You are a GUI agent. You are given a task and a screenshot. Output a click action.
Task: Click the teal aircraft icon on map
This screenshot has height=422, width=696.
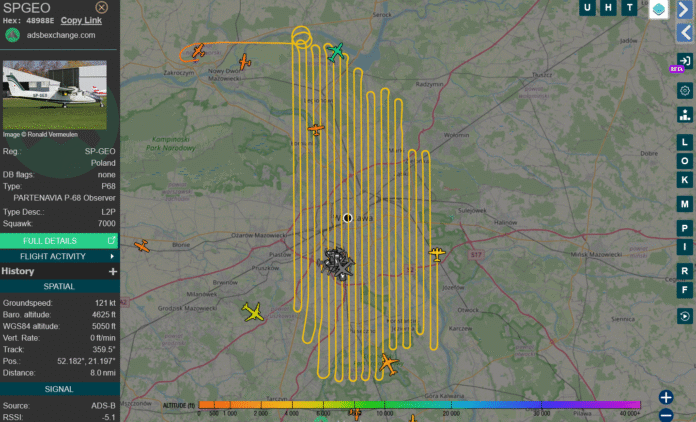tap(337, 51)
